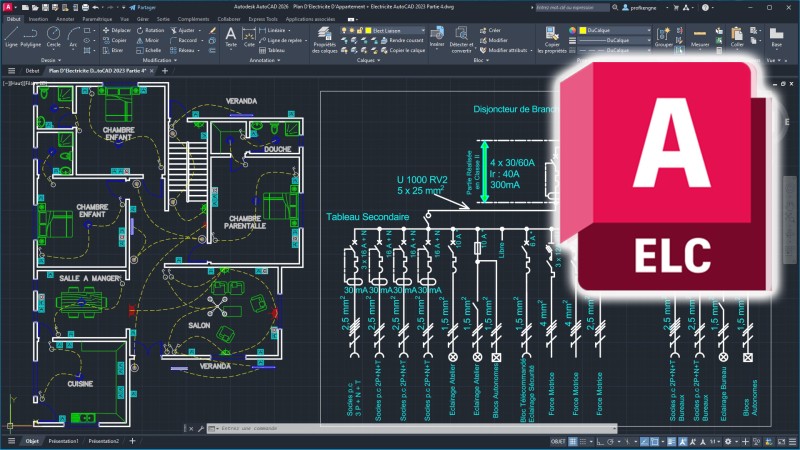Click the Print icon in quick access toolbar
The height and width of the screenshot is (450, 800).
85,8
